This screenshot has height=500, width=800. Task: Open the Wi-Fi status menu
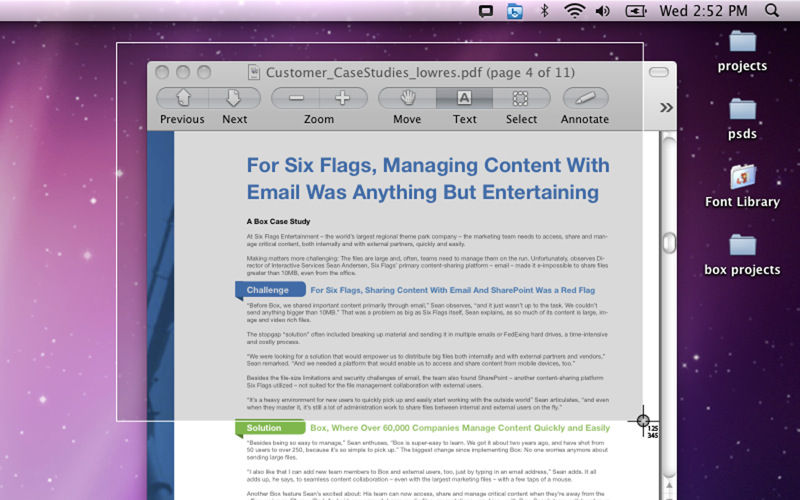click(x=574, y=10)
